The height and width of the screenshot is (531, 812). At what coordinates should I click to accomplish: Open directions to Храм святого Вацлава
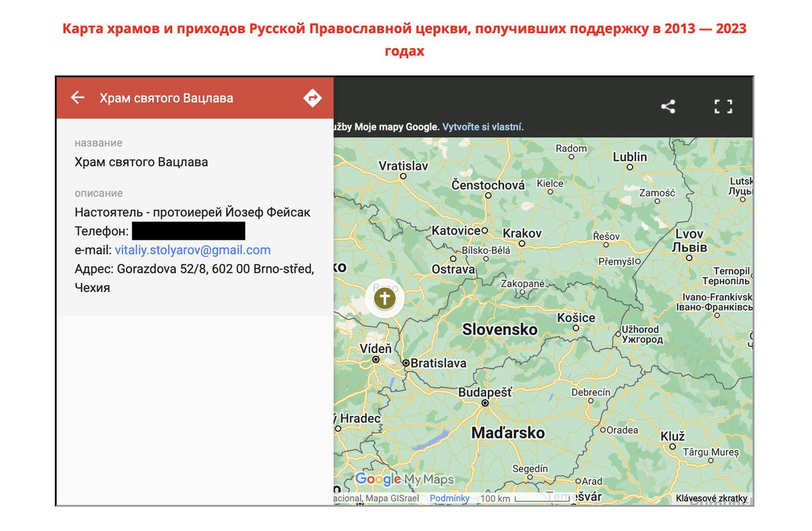pos(312,97)
